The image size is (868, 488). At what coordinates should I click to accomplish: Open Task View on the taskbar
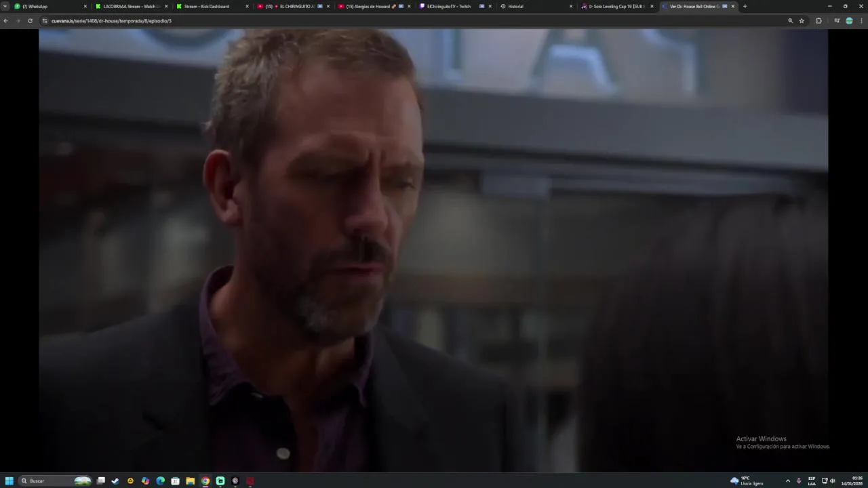(101, 481)
